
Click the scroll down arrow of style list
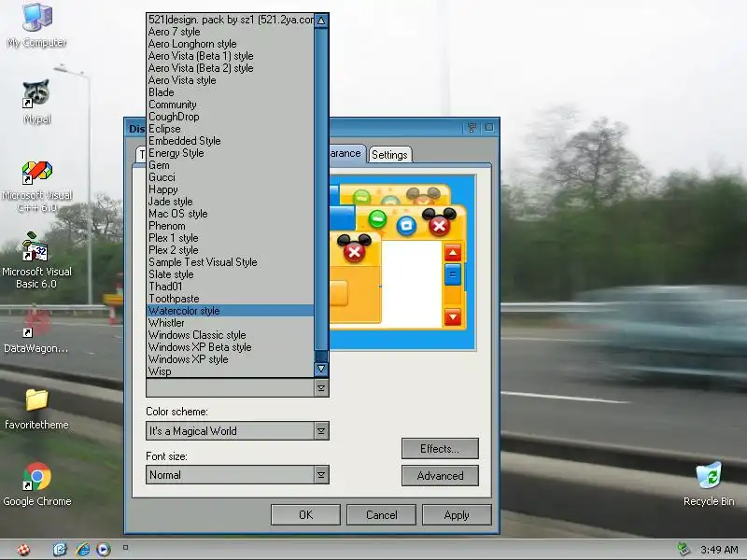321,369
